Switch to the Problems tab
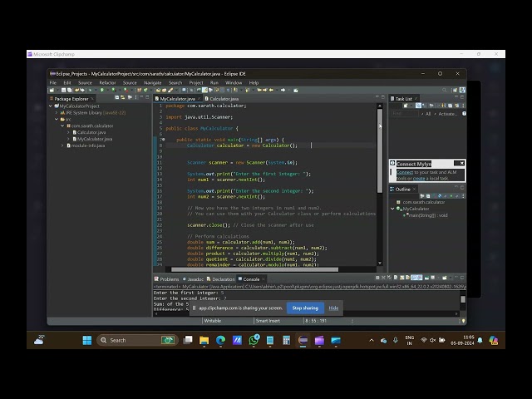Viewport: 532px width, 399px height. pyautogui.click(x=166, y=279)
